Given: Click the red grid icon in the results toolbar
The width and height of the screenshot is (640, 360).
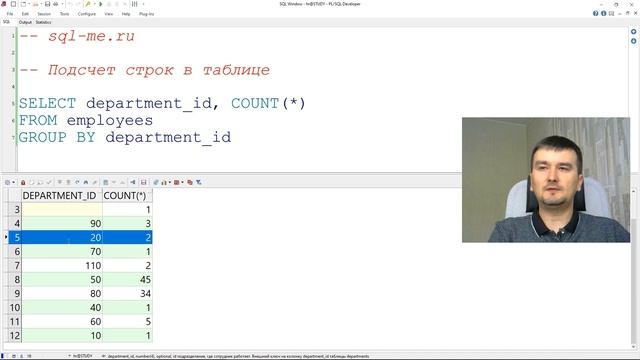Looking at the screenshot, I should [x=176, y=182].
